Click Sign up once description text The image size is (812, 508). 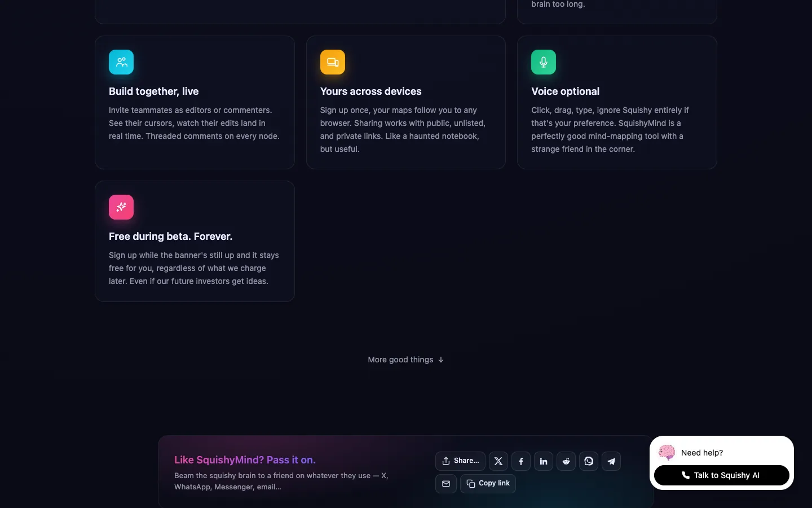tap(403, 130)
